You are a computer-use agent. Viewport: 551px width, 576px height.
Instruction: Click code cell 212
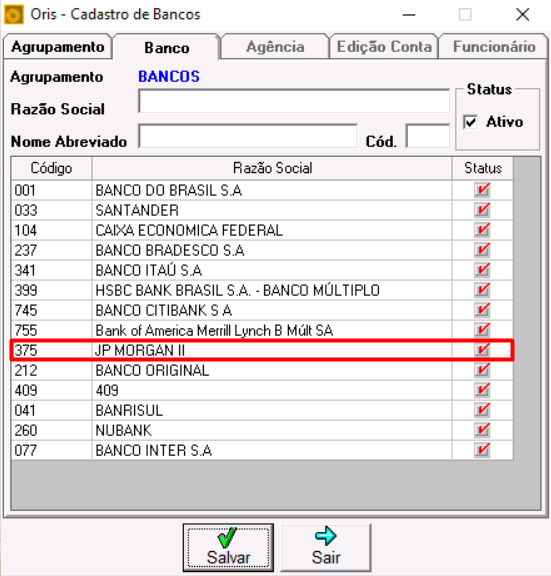pos(51,370)
